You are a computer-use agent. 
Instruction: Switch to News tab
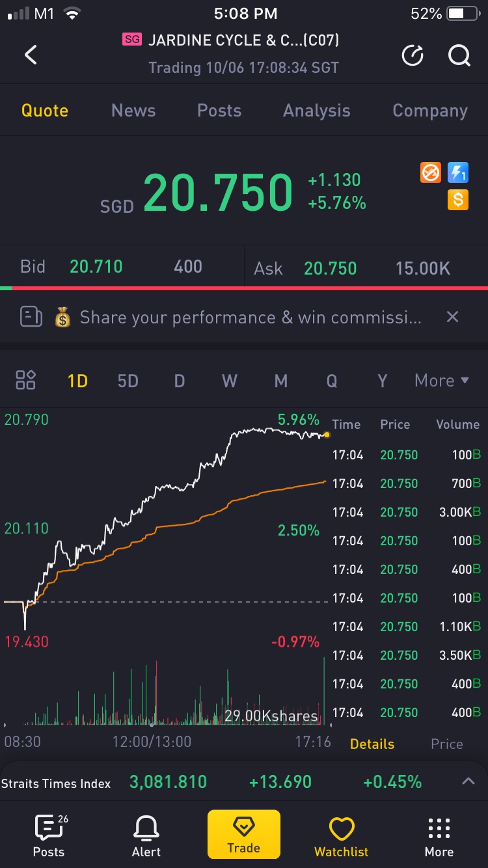coord(133,111)
